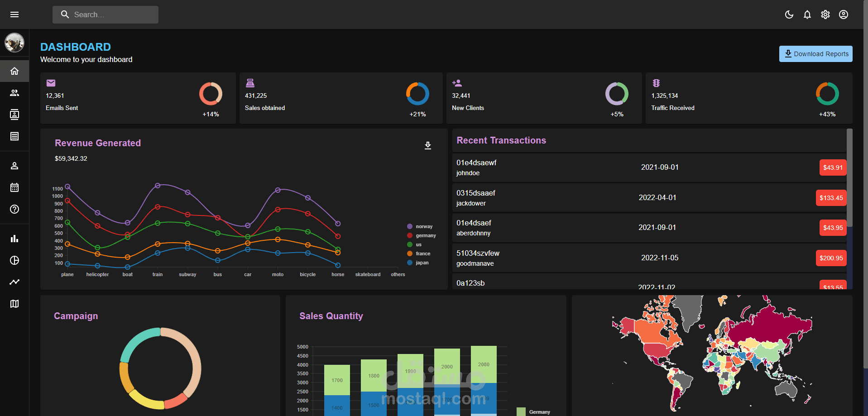Open the Line chart sidebar icon
Screen dimensions: 868x416
(x=14, y=282)
